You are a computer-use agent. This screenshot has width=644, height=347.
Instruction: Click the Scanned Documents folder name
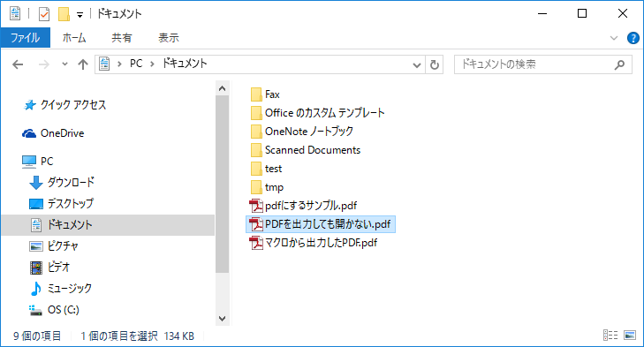coord(313,150)
